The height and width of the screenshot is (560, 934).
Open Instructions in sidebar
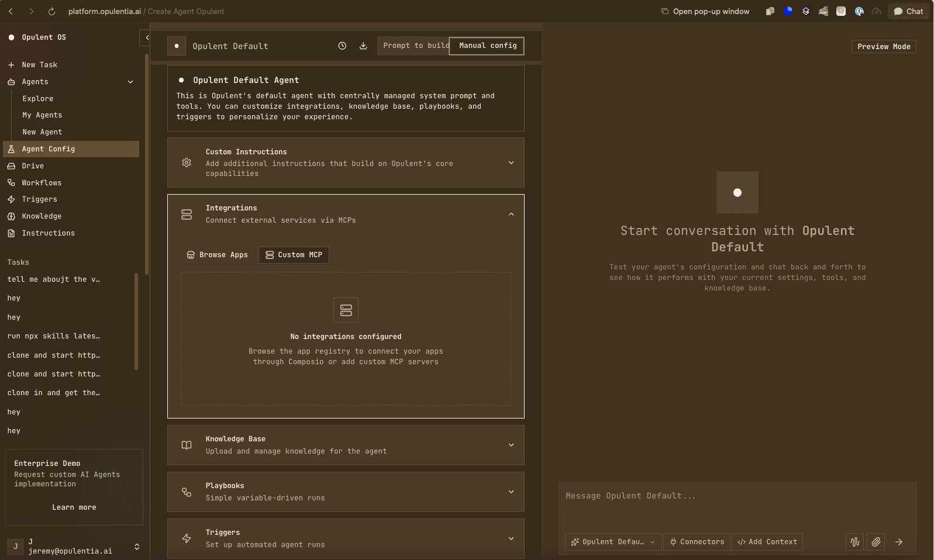pyautogui.click(x=71, y=233)
